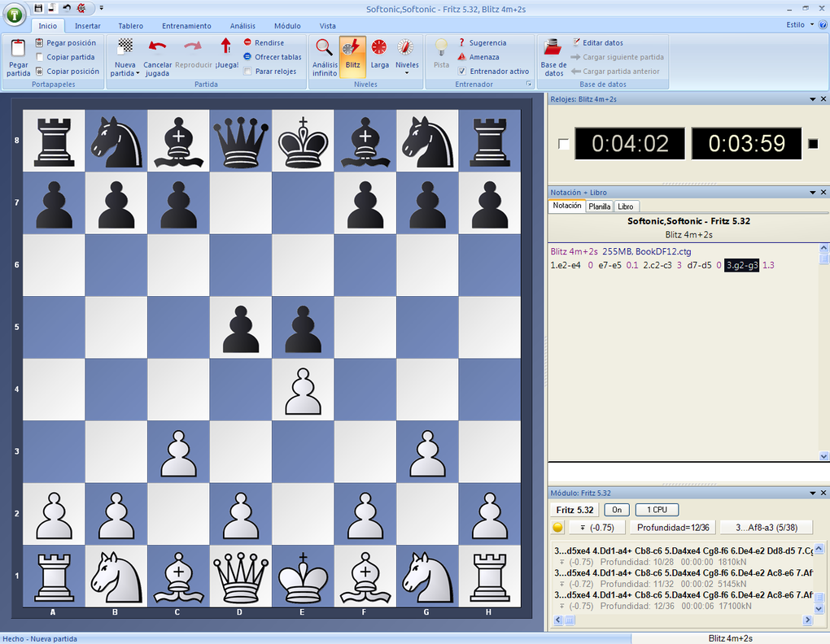Toggle the Parar relojes checkbox
830x644 pixels.
pos(247,72)
